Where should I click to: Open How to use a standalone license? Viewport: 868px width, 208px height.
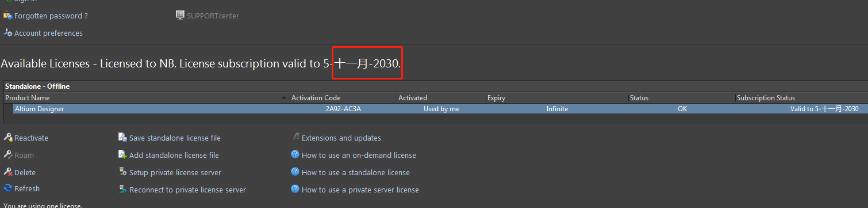(x=356, y=173)
